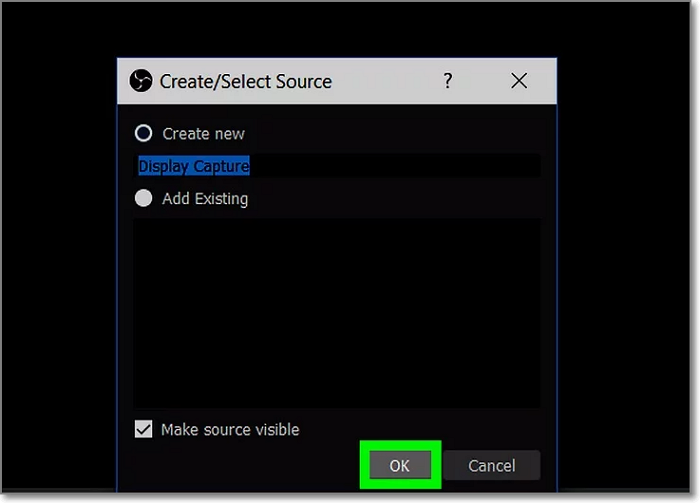Click the black area above the dialog title bar
This screenshot has height=503, width=700.
tap(336, 30)
